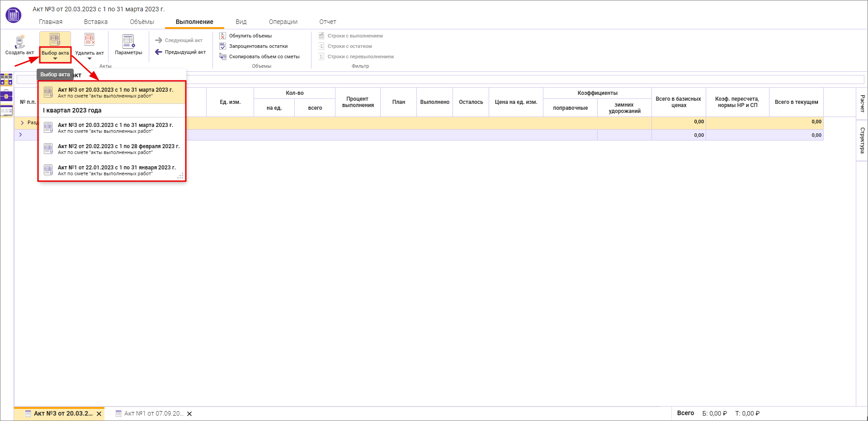
Task: Open the Отчет ribbon tab
Action: [x=327, y=22]
